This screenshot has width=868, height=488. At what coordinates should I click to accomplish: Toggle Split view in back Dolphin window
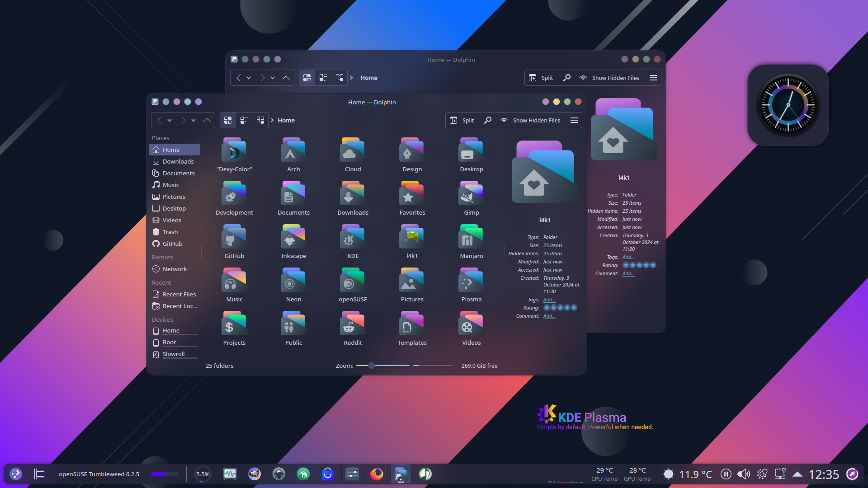pos(541,78)
